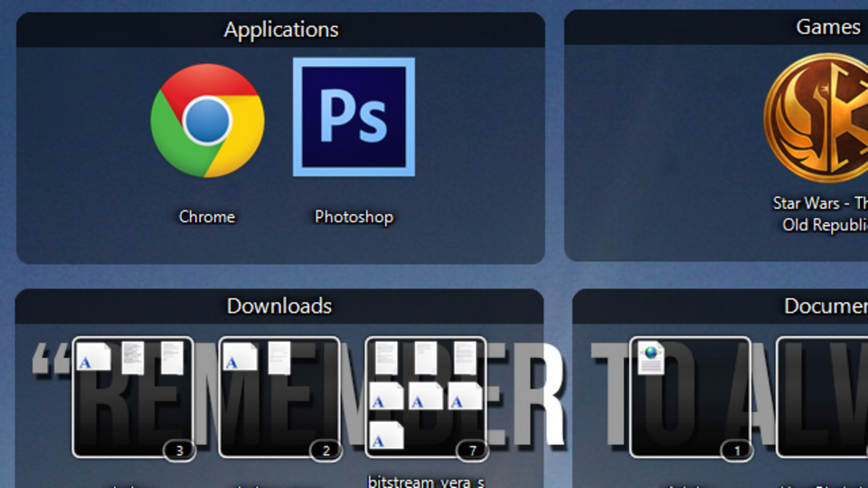This screenshot has width=868, height=488.
Task: Launch the Photoshop Ps icon
Action: click(354, 117)
